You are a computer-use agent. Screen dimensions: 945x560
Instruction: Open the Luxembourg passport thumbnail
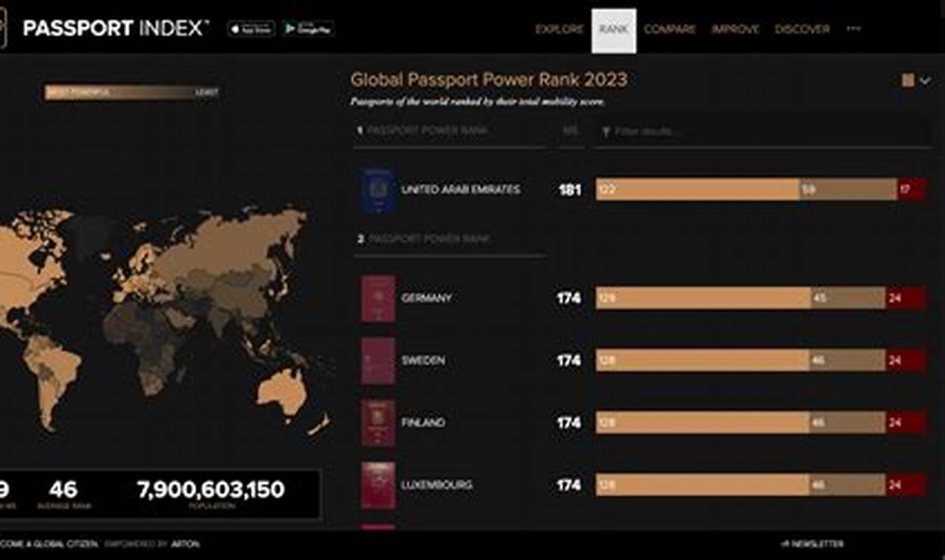[x=378, y=485]
